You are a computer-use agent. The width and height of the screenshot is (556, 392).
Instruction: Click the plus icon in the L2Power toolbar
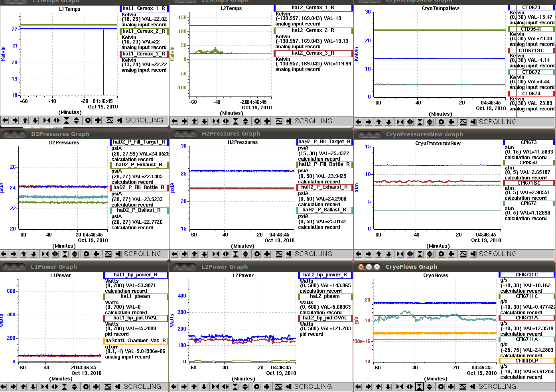coord(267,387)
